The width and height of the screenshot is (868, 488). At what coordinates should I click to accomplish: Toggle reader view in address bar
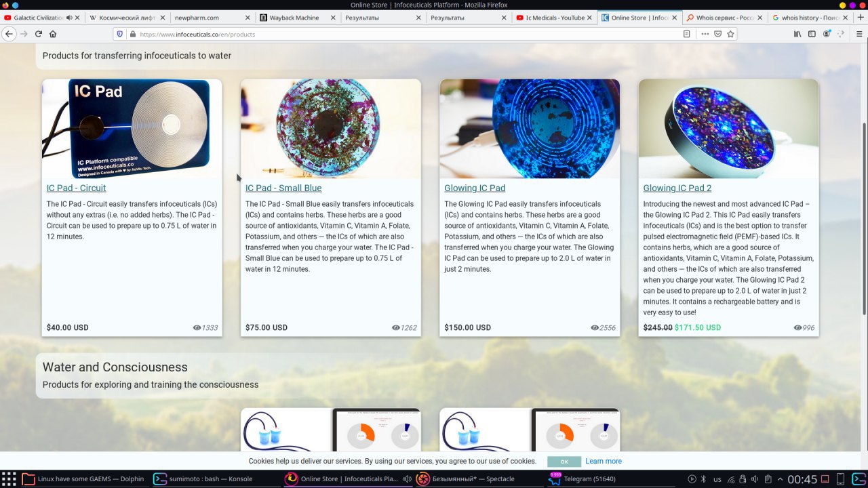[x=687, y=34]
